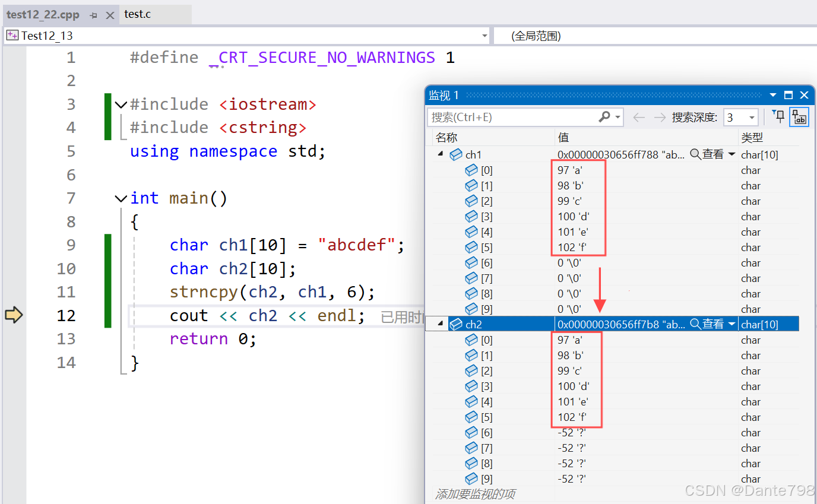817x504 pixels.
Task: Click the back arrow for previous search result
Action: click(639, 118)
